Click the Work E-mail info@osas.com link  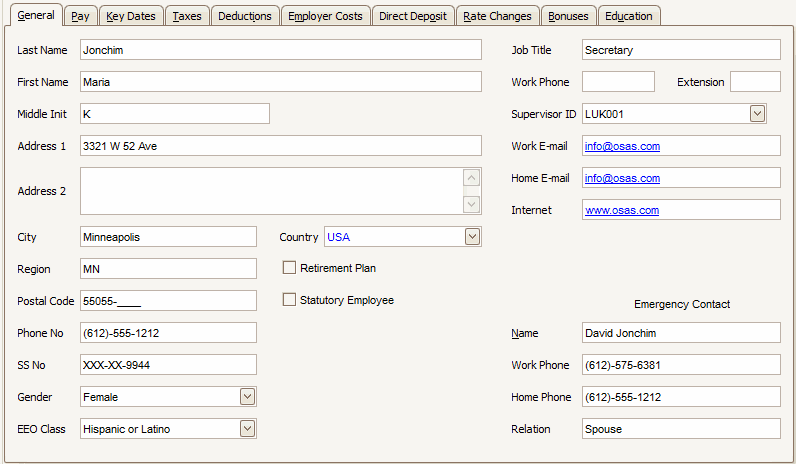click(622, 146)
